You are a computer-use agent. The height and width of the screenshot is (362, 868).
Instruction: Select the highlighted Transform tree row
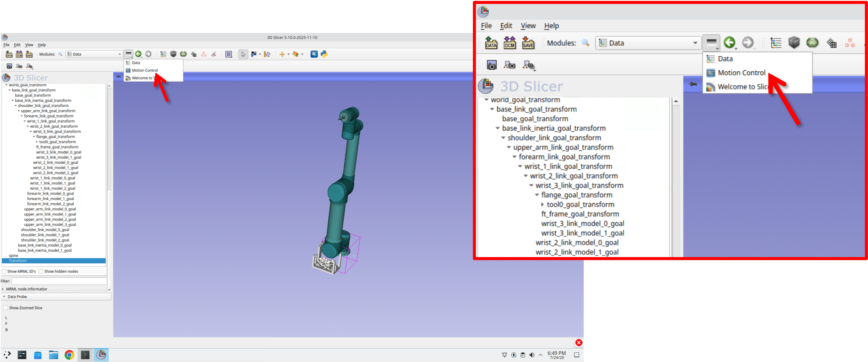click(54, 261)
